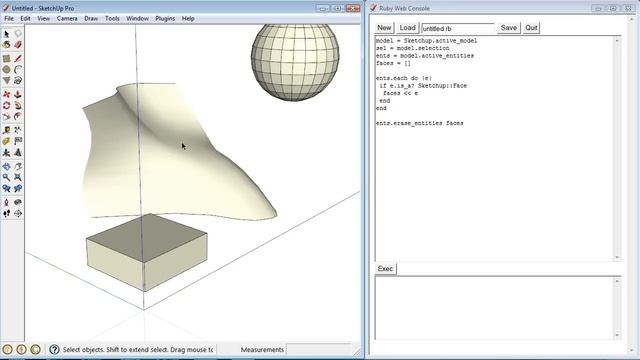Pick the Paint Bucket tool
This screenshot has height=360, width=640.
[7, 45]
